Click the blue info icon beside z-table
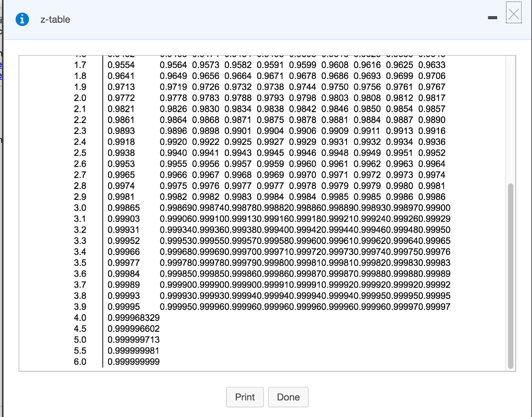 pos(22,19)
